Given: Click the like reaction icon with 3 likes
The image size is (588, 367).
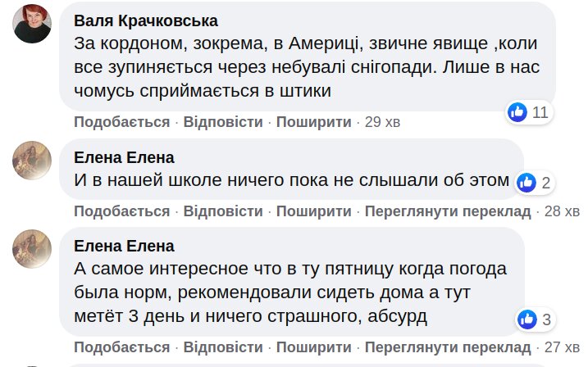Looking at the screenshot, I should pos(526,319).
